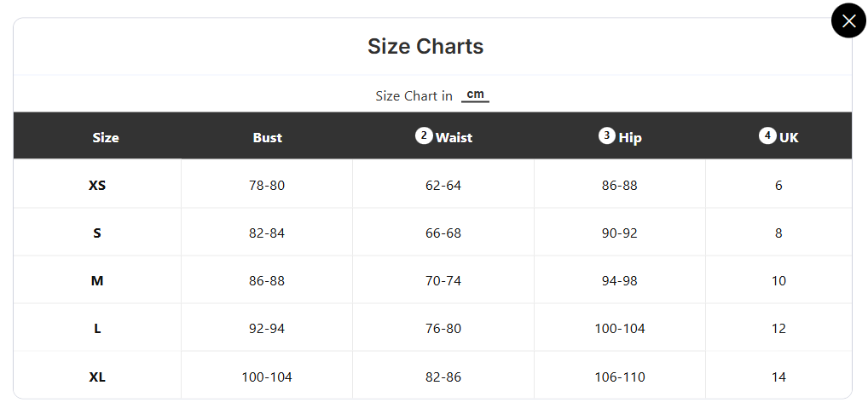Click the number 3 badge beside Hip
The width and height of the screenshot is (868, 414).
607,135
